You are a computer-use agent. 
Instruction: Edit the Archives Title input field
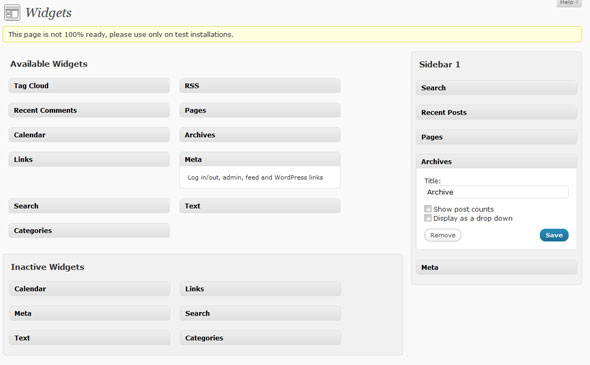point(496,192)
